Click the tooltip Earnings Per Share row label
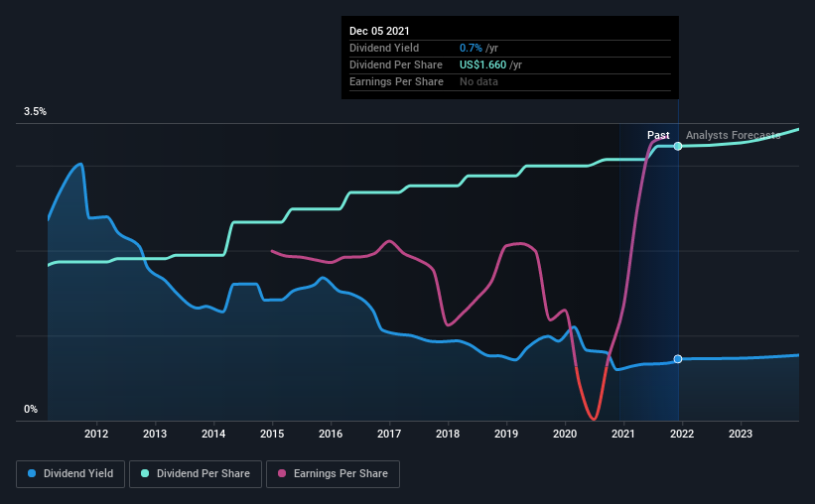Image resolution: width=815 pixels, height=504 pixels. click(x=397, y=81)
